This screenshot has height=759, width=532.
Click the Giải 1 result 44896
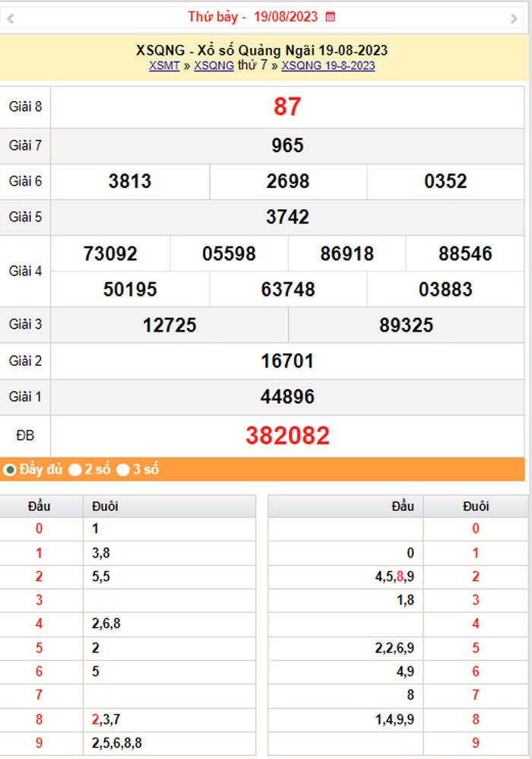pos(287,397)
